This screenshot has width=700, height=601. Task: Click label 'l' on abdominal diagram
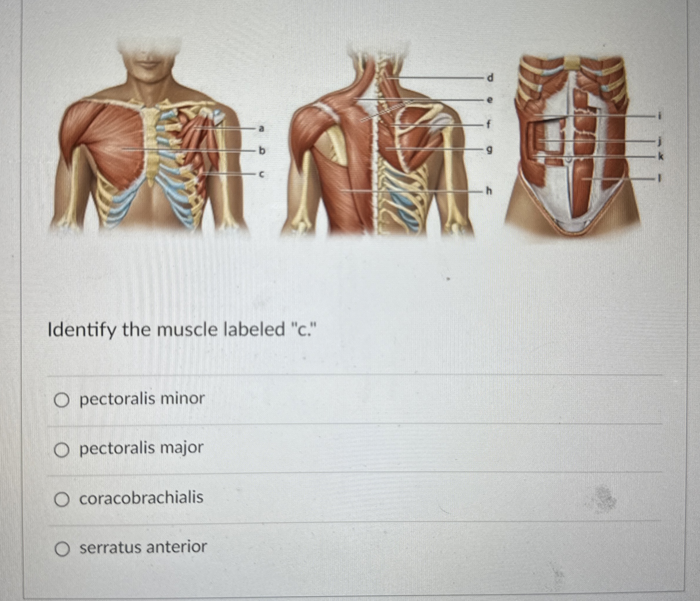click(659, 179)
